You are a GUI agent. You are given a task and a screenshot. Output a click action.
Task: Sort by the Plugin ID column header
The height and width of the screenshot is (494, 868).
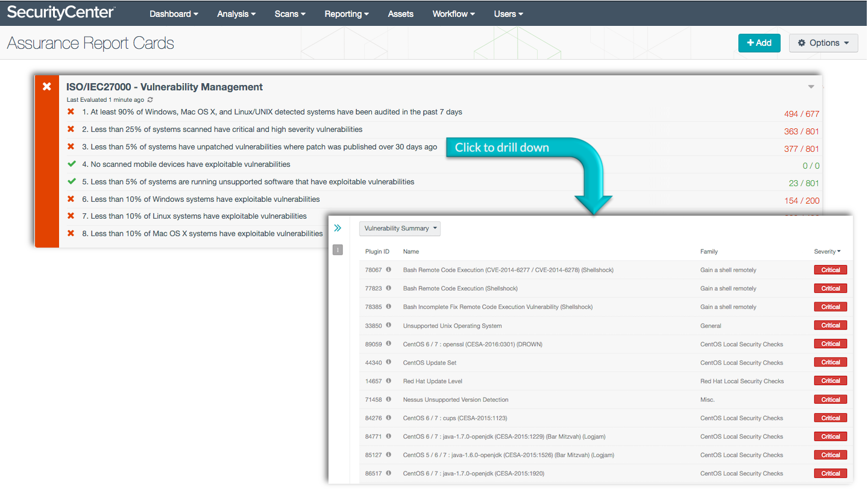pyautogui.click(x=377, y=251)
